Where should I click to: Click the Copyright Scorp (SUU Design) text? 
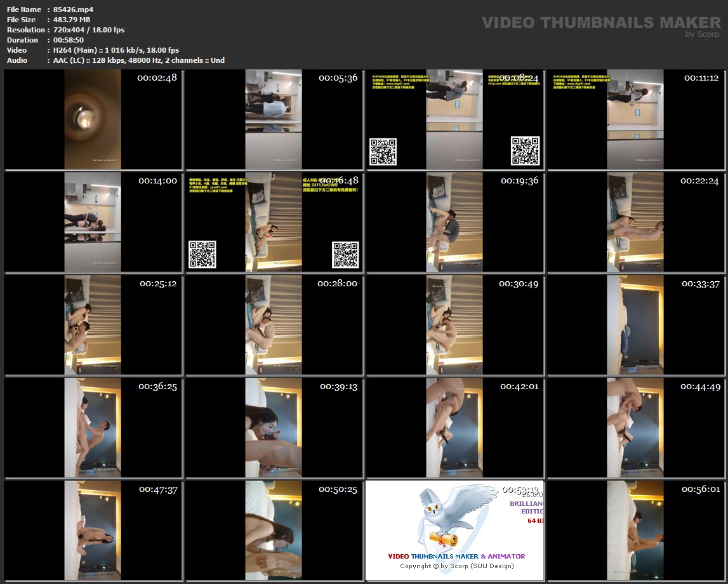(456, 566)
